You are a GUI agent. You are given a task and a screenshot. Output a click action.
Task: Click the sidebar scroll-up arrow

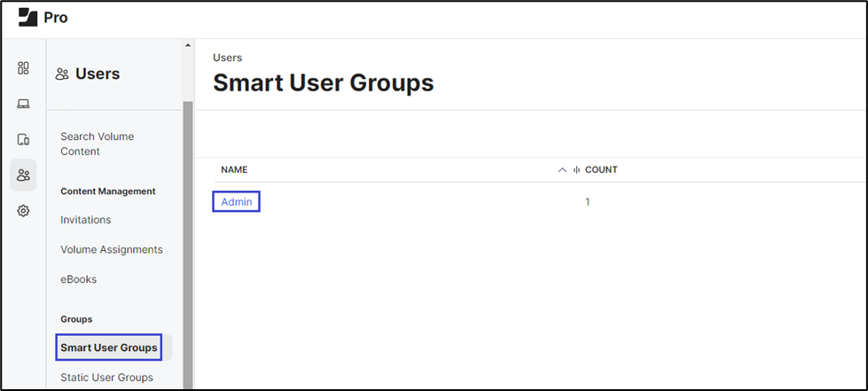187,45
